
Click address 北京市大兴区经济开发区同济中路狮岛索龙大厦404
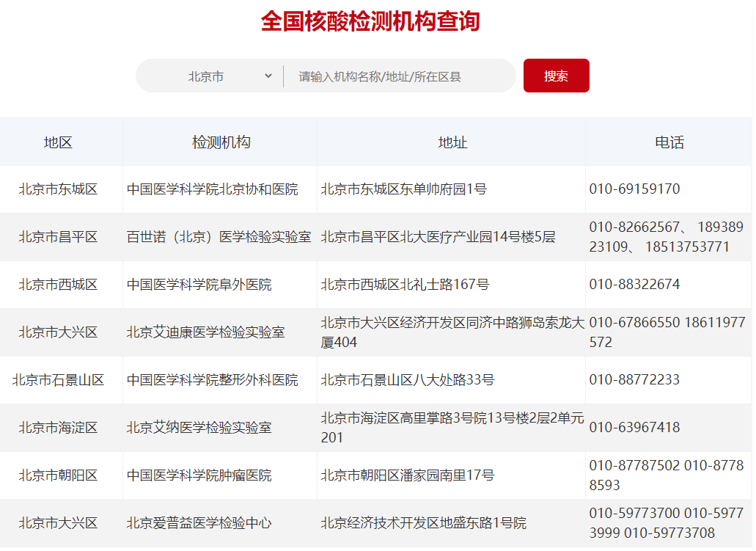click(452, 332)
